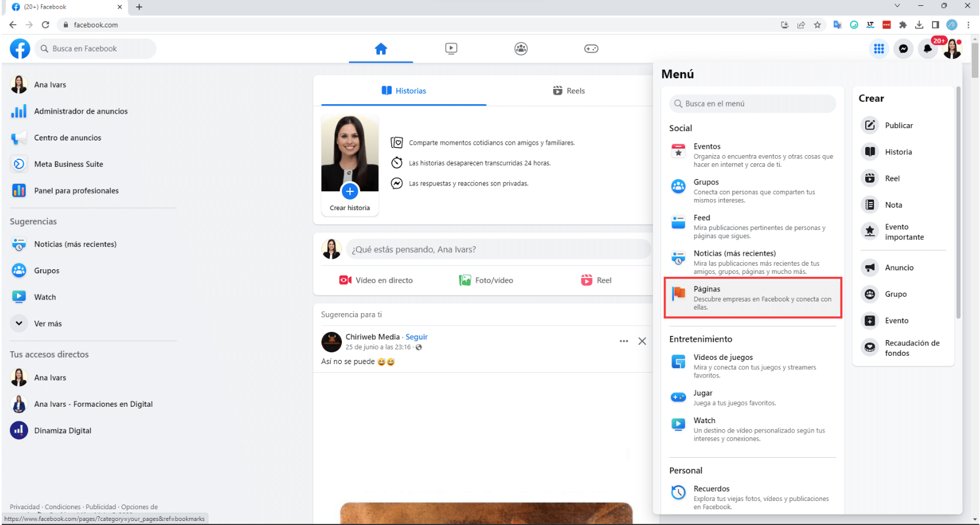Open Vídeos de juegos in the menu
This screenshot has height=525, width=980.
[x=753, y=366]
